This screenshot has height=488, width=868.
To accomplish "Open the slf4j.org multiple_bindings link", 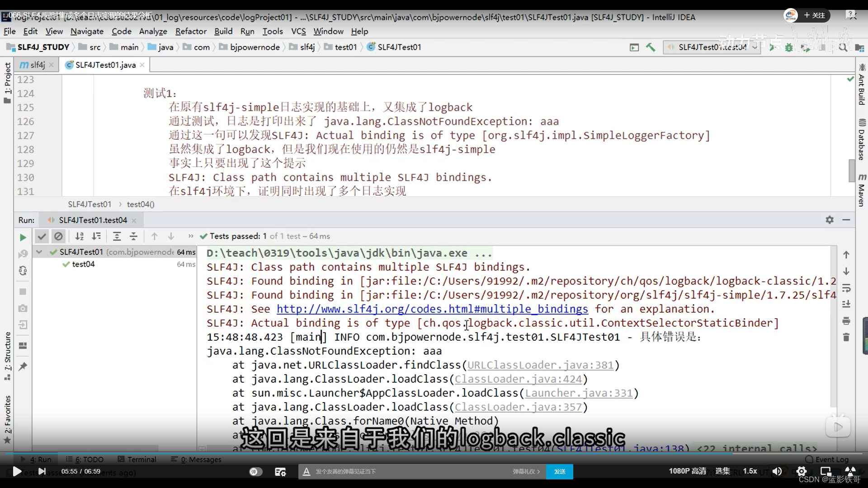I will (432, 309).
